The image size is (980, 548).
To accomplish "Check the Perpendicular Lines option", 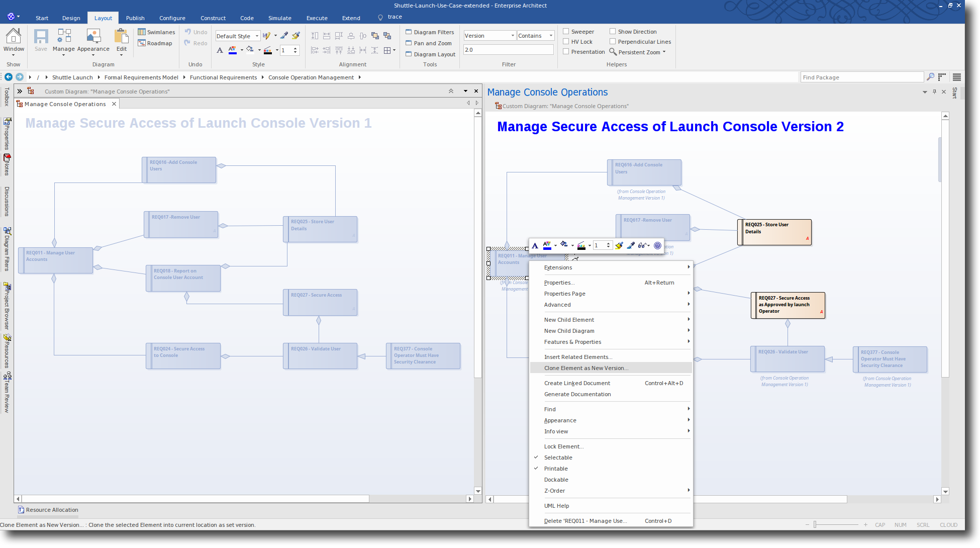I will coord(613,42).
